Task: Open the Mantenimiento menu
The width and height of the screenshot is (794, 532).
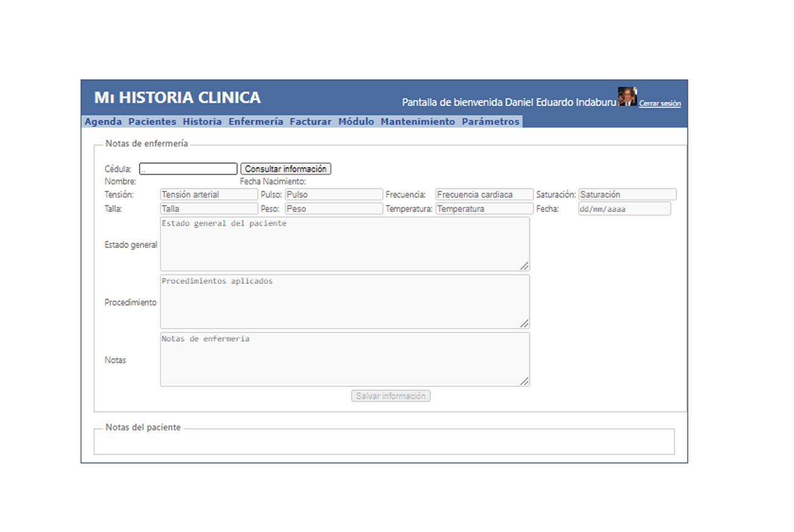Action: click(x=418, y=121)
